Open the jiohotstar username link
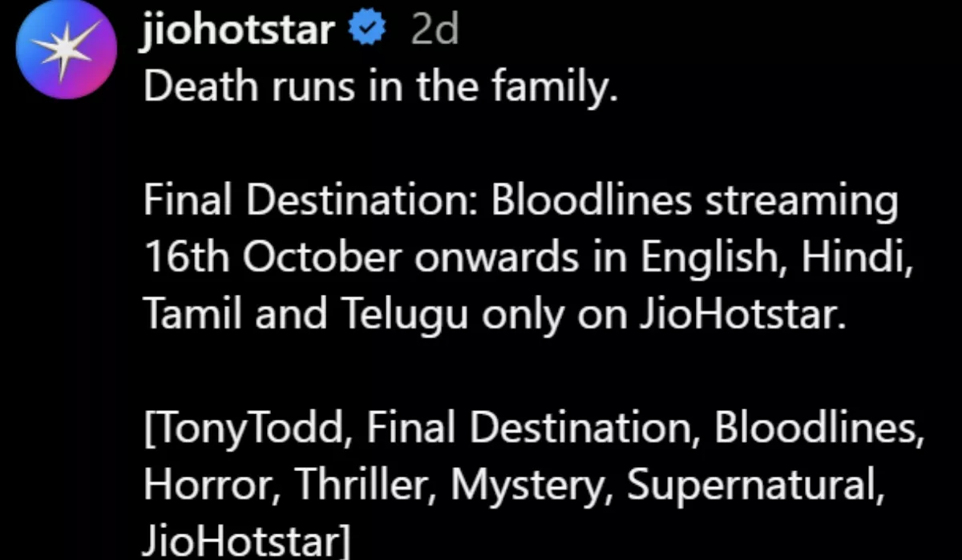The width and height of the screenshot is (962, 560). click(x=240, y=32)
